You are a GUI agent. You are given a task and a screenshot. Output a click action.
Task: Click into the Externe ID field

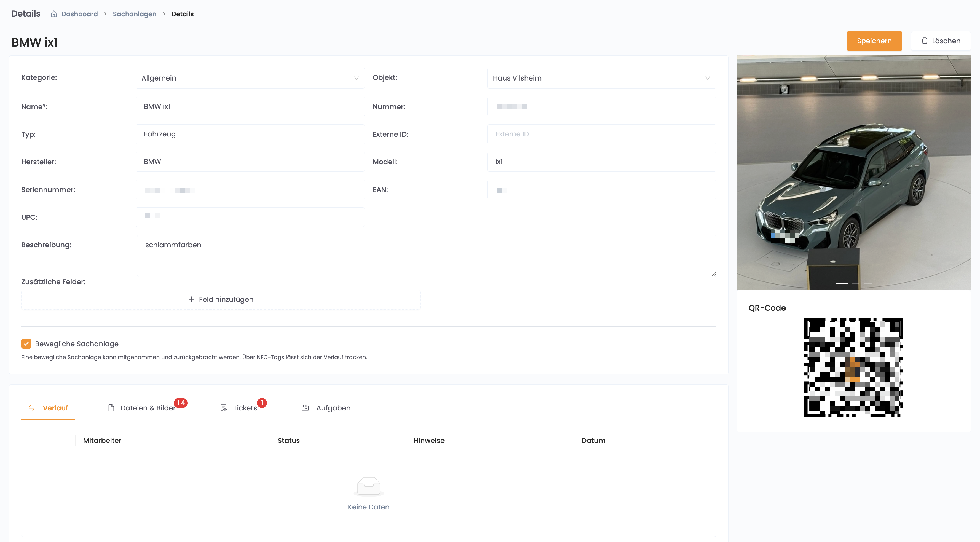pyautogui.click(x=601, y=134)
